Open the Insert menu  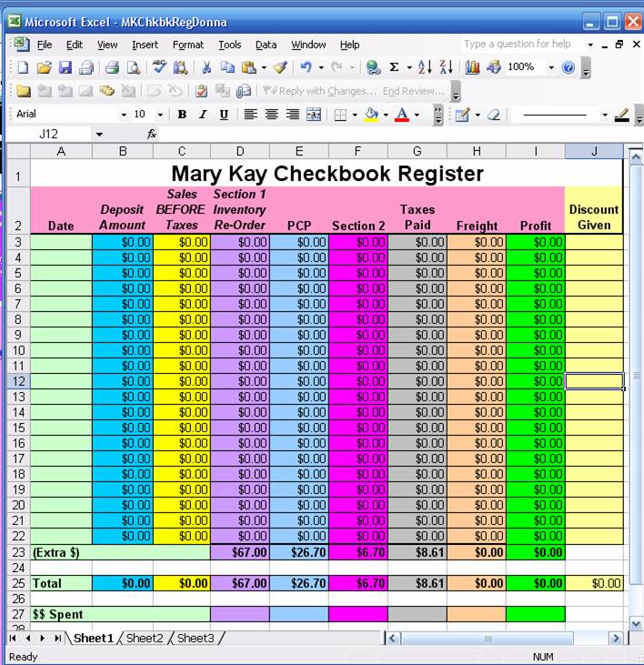(145, 45)
